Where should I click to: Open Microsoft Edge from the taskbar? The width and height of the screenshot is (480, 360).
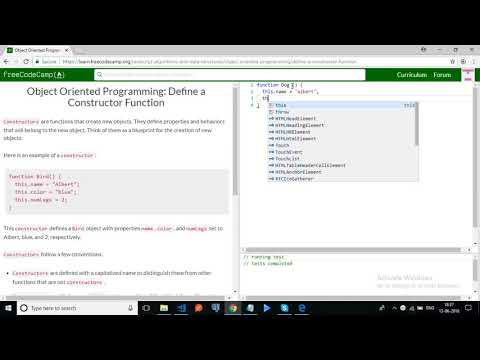pos(302,308)
